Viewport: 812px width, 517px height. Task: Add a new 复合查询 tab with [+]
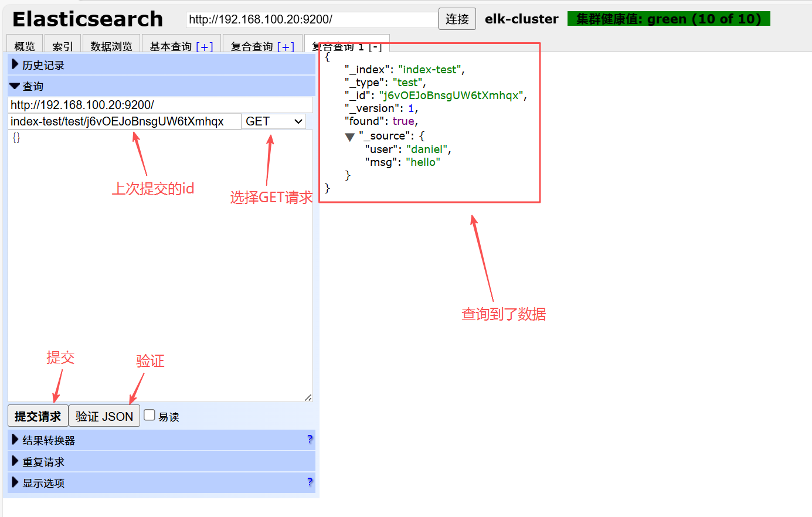click(286, 46)
